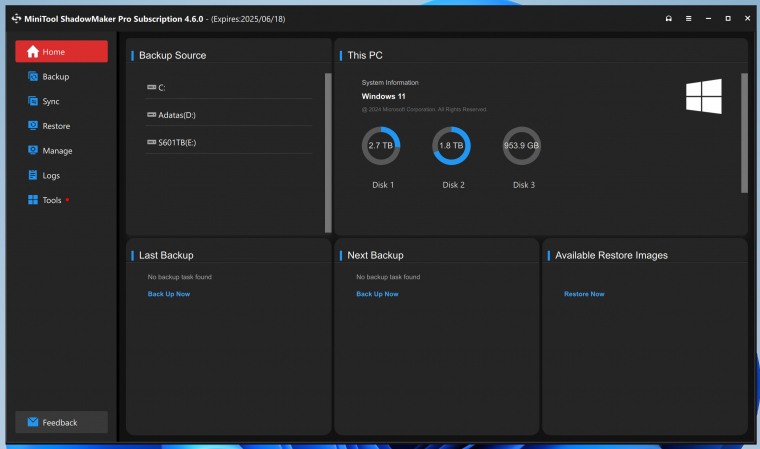Screen dimensions: 760x449
Task: Click the Backup Source panel scrollbar
Action: [x=328, y=153]
